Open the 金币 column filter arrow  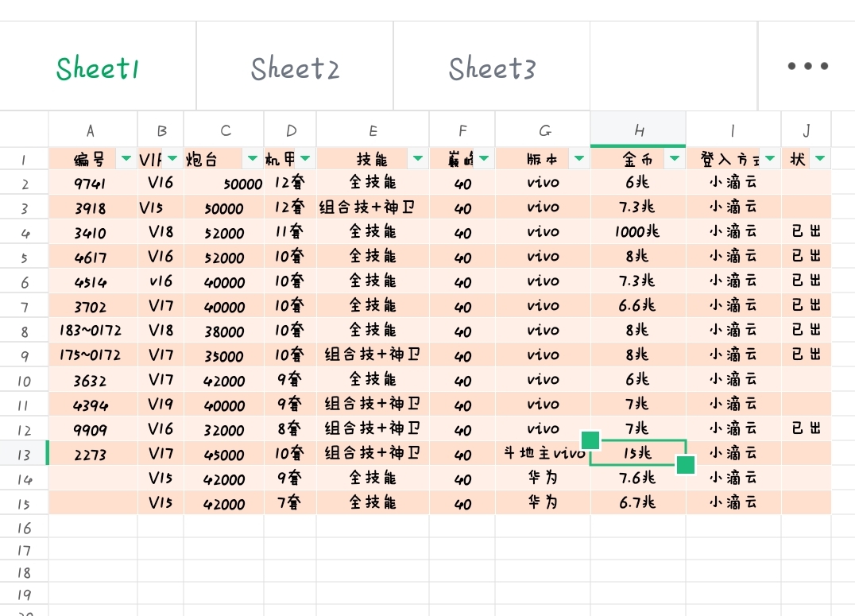[x=675, y=159]
